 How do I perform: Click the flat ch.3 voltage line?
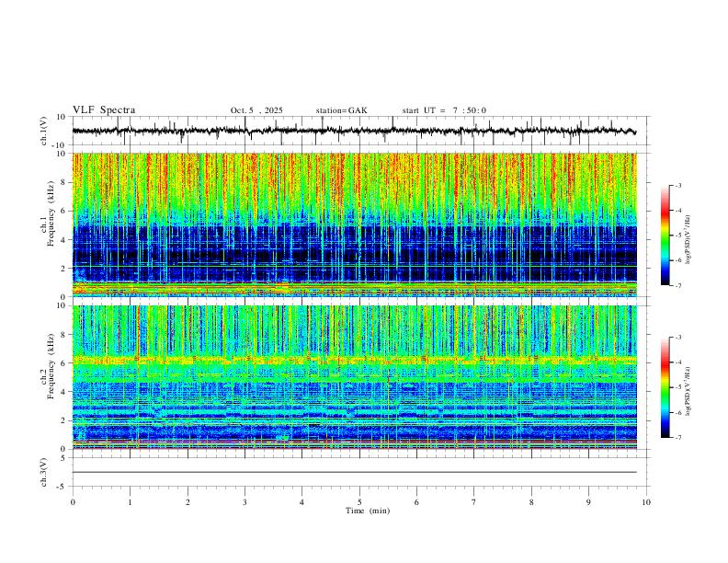pyautogui.click(x=354, y=472)
